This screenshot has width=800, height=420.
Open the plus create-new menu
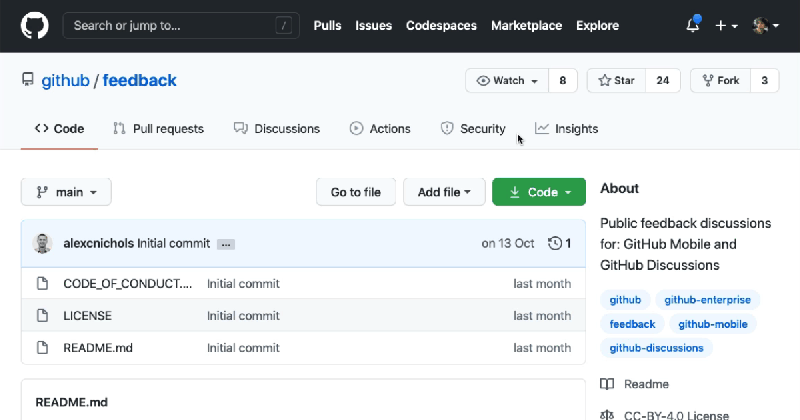727,26
